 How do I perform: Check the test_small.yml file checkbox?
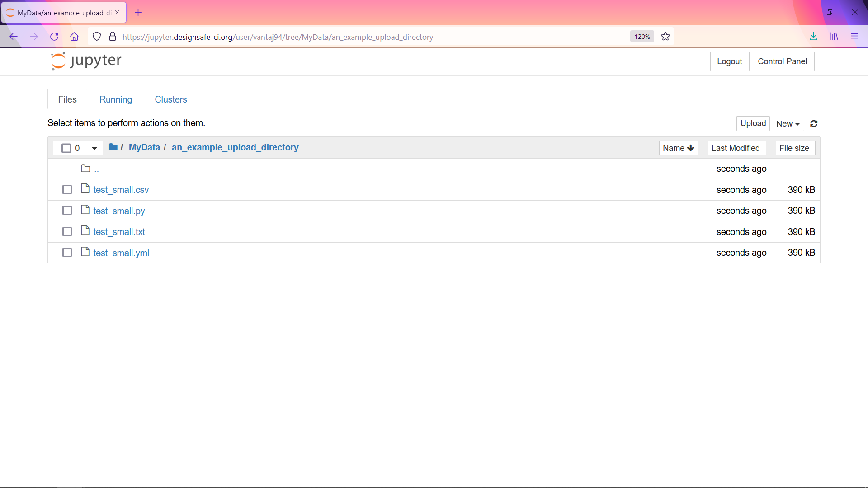pyautogui.click(x=67, y=252)
